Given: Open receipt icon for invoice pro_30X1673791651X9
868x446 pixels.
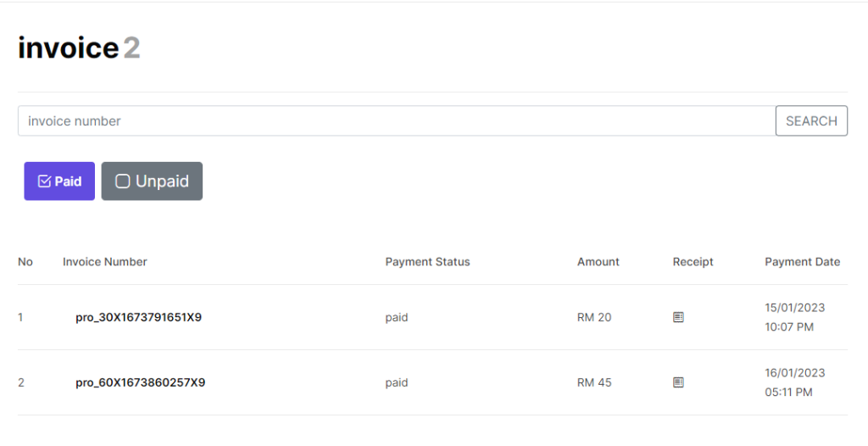Looking at the screenshot, I should (678, 317).
